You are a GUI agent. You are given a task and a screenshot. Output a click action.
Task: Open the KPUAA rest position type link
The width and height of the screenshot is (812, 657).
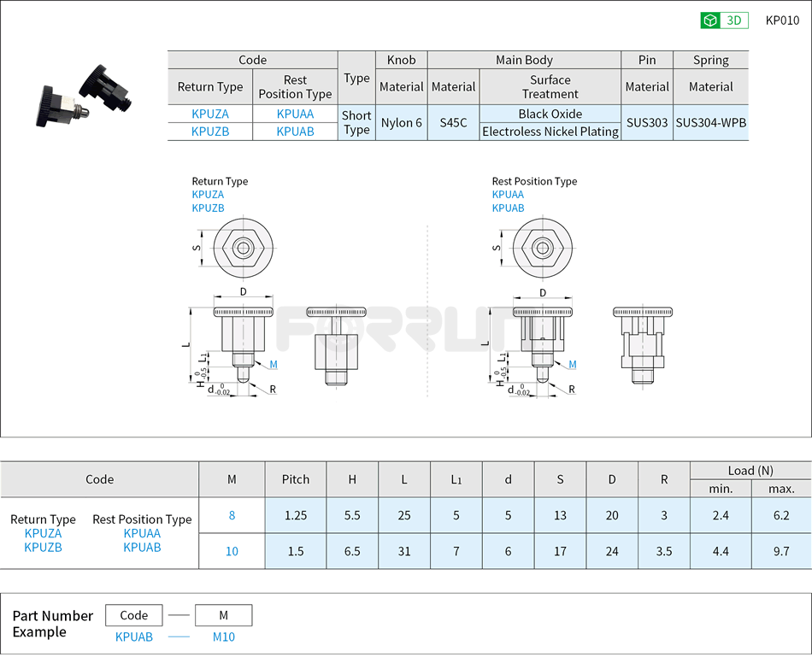(x=295, y=114)
